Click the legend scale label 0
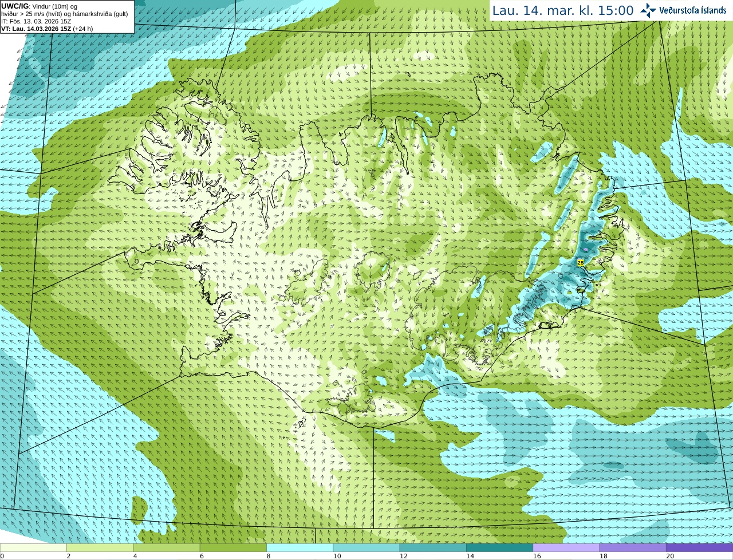This screenshot has height=560, width=733. click(2, 556)
